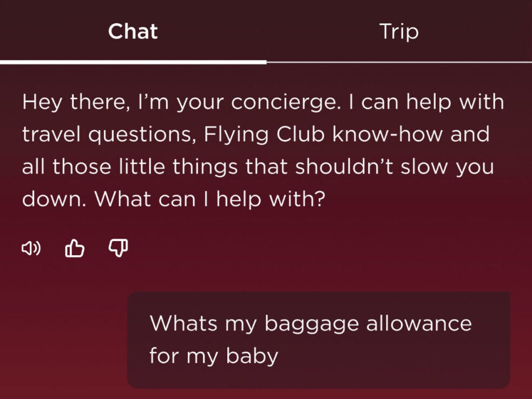Screen dimensions: 532x399
Task: Click the active tab underline indicator
Action: pos(133,60)
